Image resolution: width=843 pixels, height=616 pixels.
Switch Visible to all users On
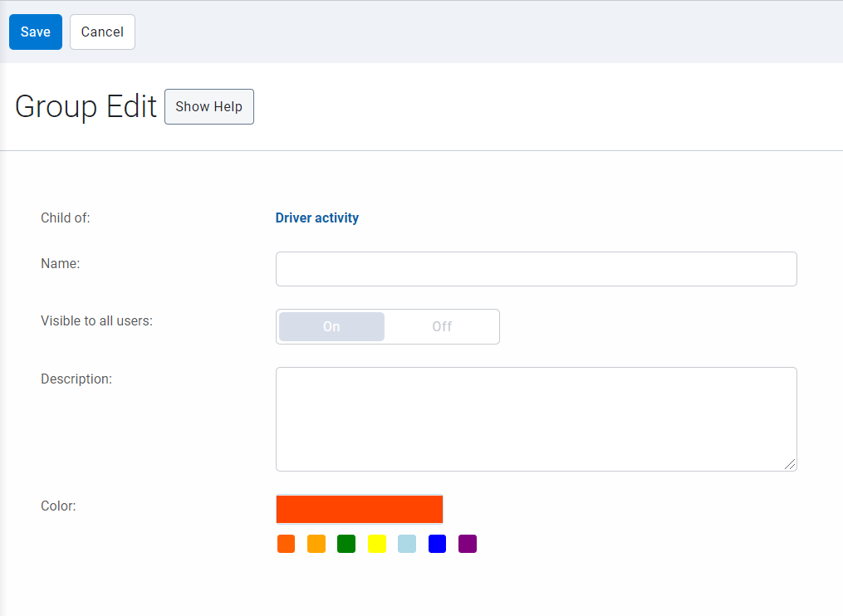(331, 326)
